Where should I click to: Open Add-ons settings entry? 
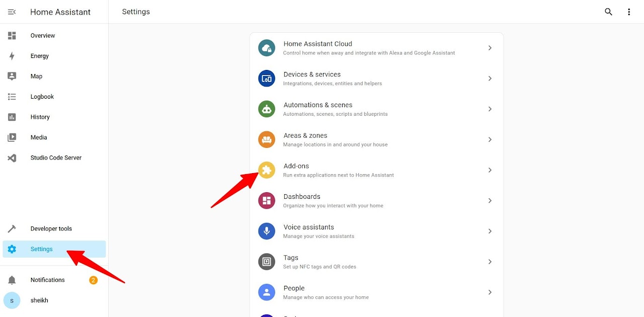(376, 170)
